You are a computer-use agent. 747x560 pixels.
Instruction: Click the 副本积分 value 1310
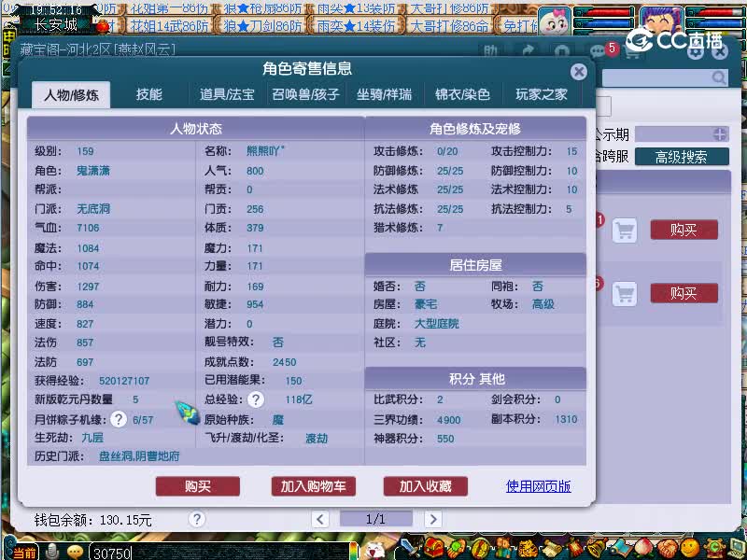point(566,419)
